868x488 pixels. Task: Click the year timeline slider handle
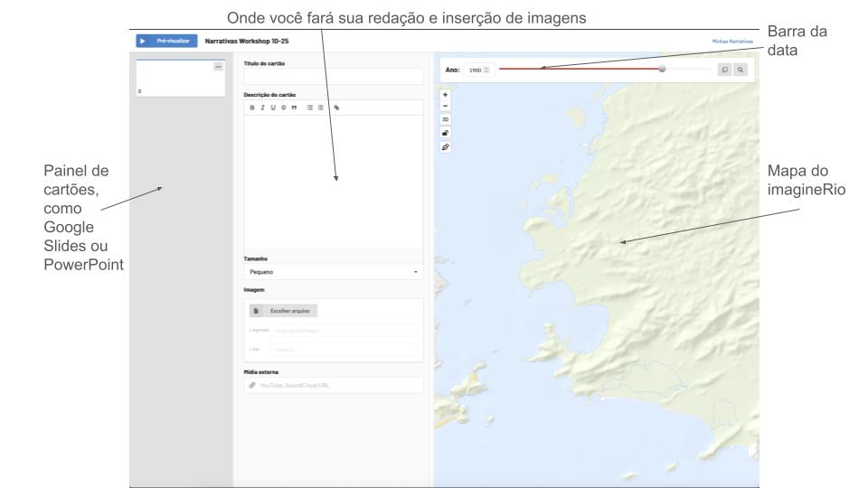pyautogui.click(x=663, y=69)
